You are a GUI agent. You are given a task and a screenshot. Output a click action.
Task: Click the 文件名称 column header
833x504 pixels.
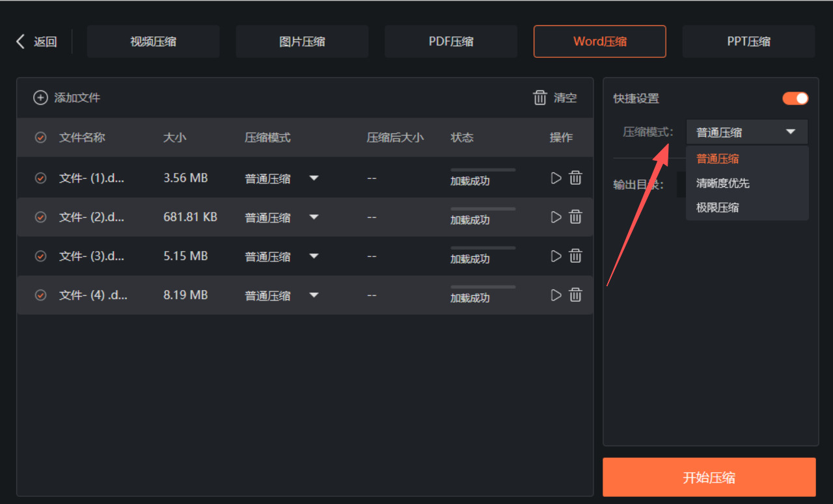82,137
